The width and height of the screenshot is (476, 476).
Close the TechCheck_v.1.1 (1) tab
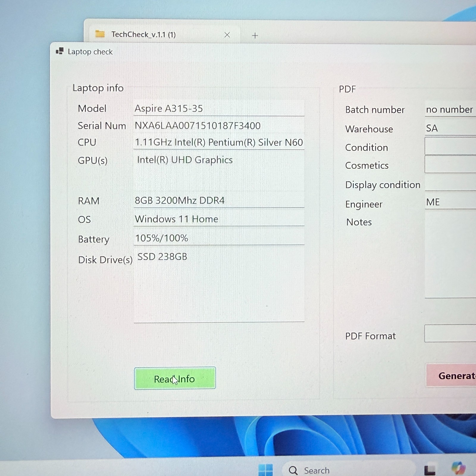[227, 35]
